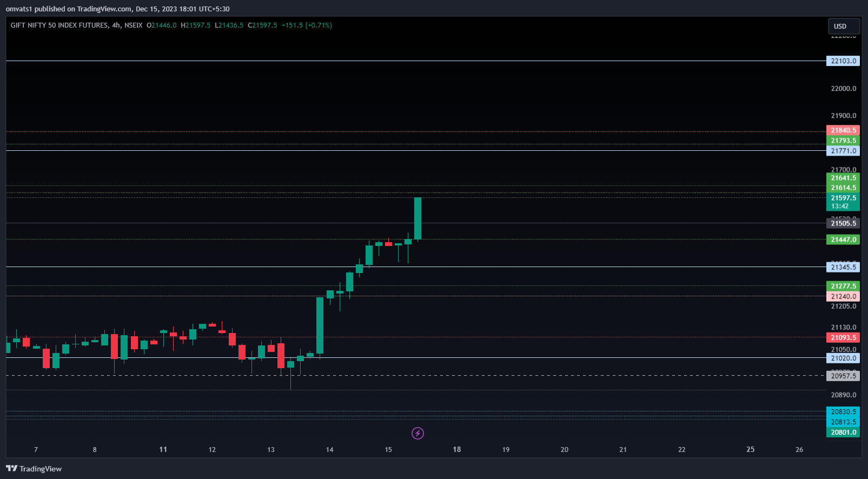Select the green 21277.5 price label

[x=843, y=286]
